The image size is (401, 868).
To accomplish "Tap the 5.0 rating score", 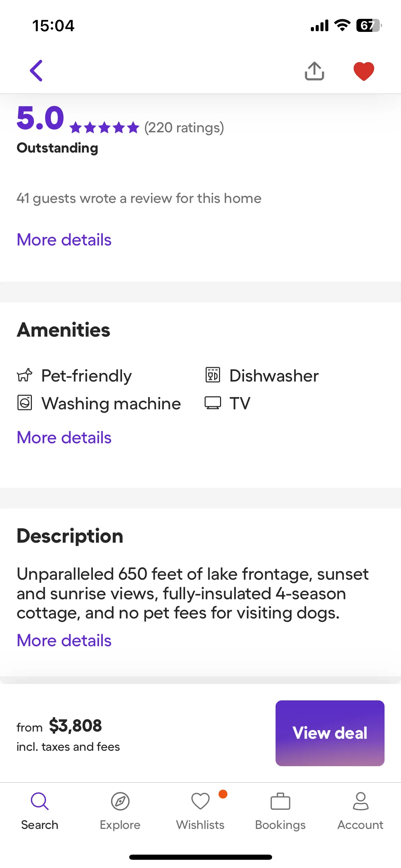I will click(x=40, y=118).
